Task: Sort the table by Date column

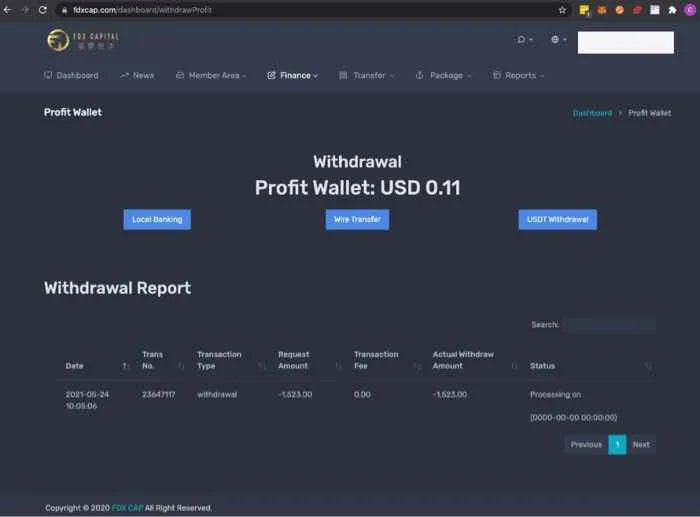Action: pos(96,366)
